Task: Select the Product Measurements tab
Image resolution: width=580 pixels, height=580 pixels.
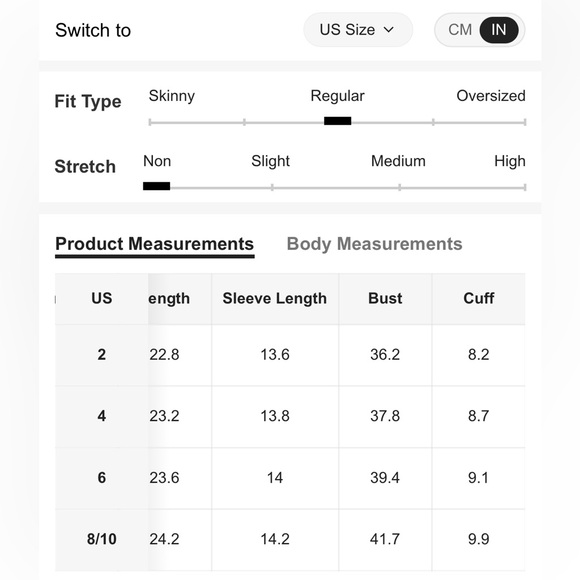Action: pyautogui.click(x=155, y=246)
